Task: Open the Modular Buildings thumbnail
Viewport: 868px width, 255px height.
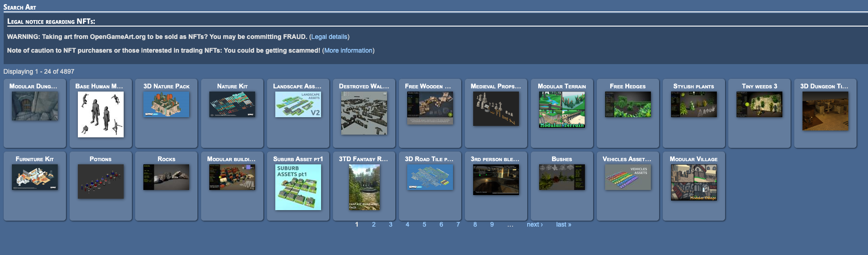Action: click(232, 177)
